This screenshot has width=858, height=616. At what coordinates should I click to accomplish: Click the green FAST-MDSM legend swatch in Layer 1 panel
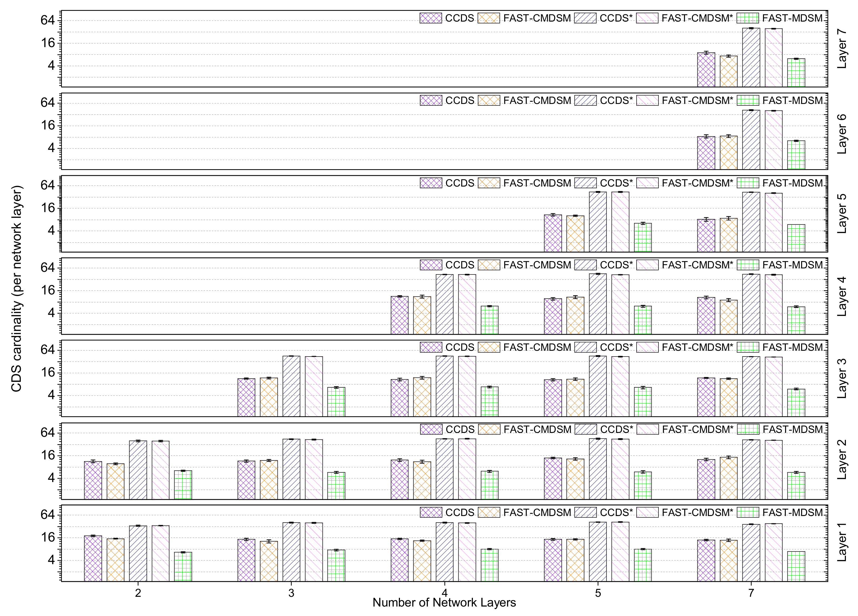pos(748,512)
